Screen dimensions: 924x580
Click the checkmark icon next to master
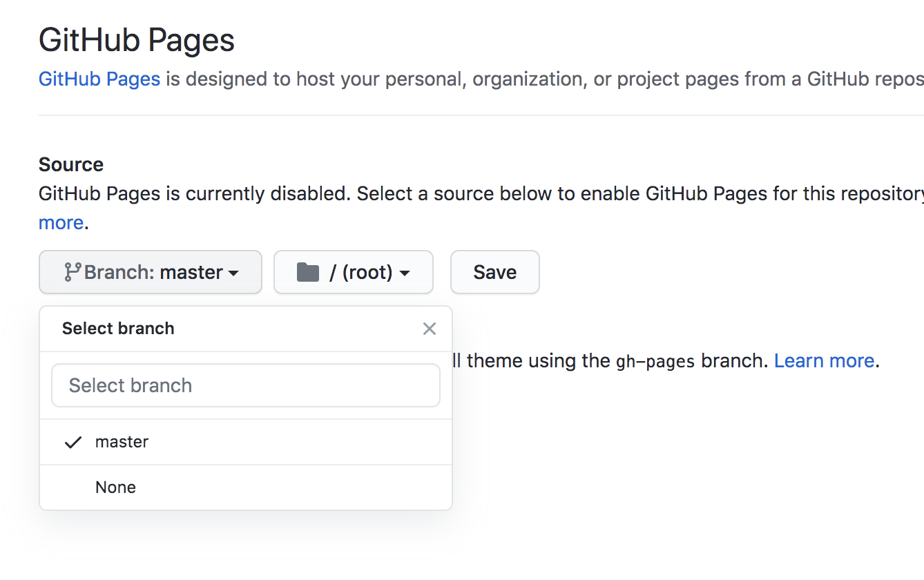[73, 442]
